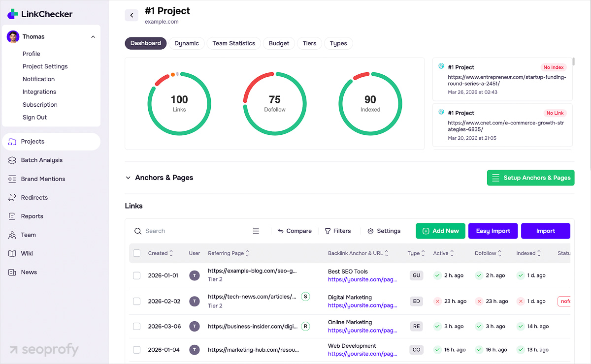Collapse the Thomas account menu

[x=93, y=36]
